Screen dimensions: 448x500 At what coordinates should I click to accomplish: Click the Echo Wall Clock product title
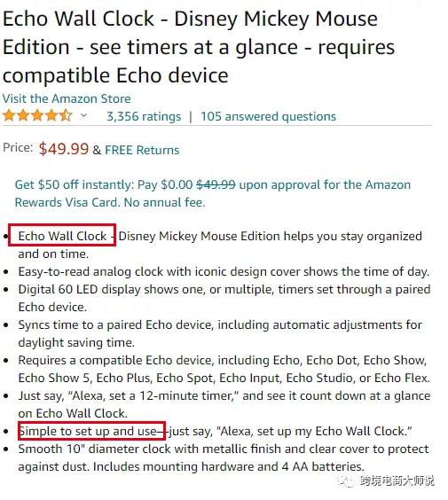pyautogui.click(x=199, y=47)
